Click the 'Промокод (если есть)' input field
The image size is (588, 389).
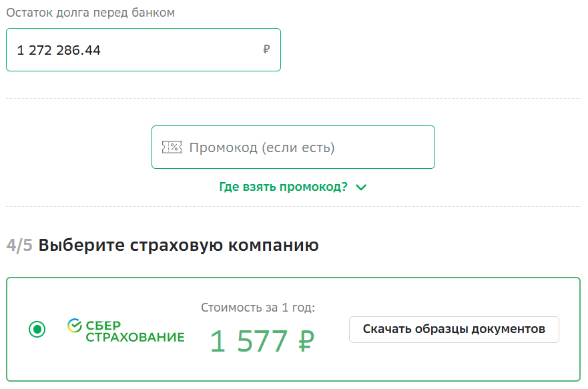294,146
